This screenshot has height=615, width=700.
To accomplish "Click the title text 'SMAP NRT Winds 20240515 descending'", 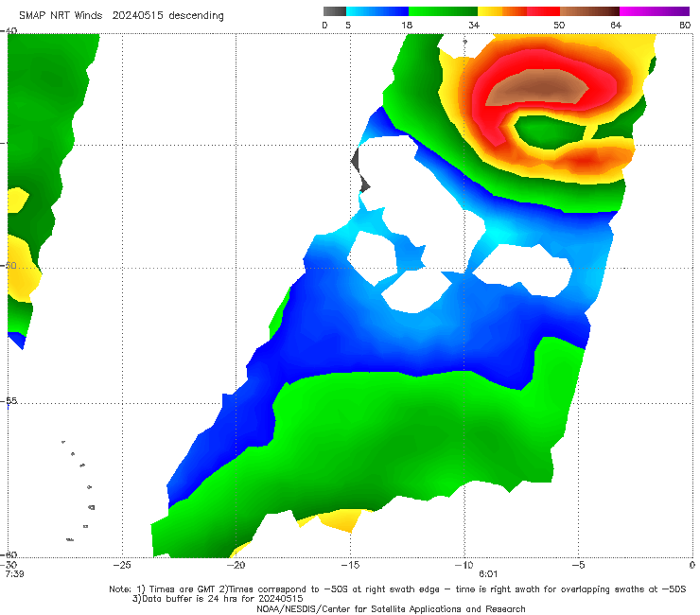I will pyautogui.click(x=121, y=15).
